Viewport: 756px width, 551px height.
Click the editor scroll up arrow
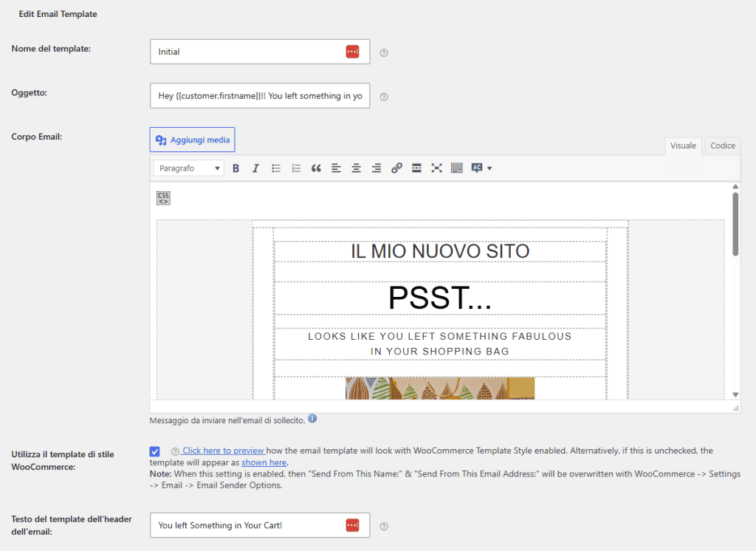coord(735,186)
